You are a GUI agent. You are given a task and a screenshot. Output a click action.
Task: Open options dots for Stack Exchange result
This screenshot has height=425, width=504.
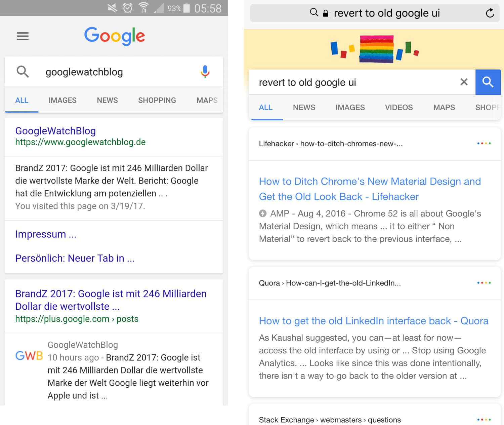click(x=484, y=419)
